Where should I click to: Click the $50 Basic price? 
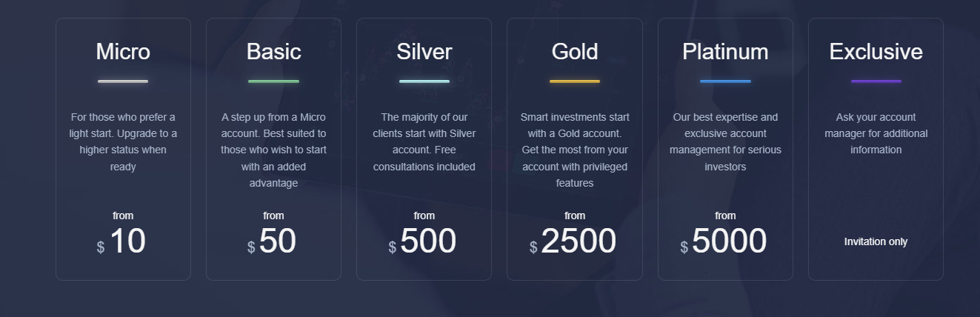click(273, 242)
